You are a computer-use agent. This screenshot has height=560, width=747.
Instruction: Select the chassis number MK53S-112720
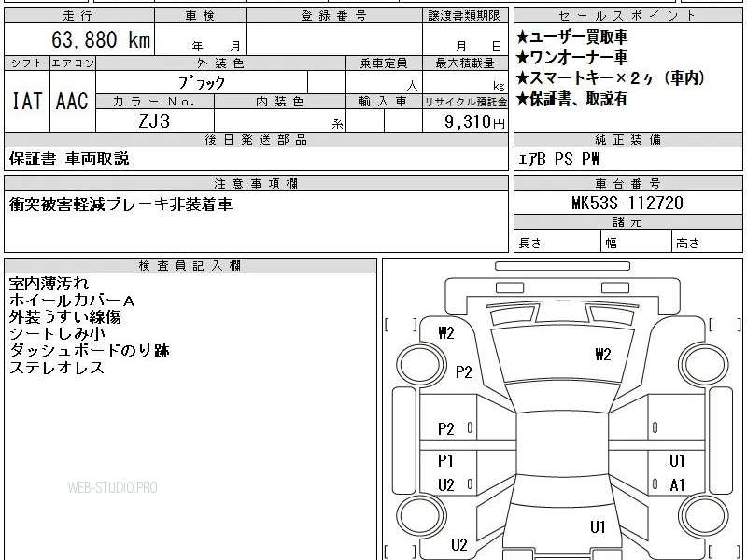point(627,203)
